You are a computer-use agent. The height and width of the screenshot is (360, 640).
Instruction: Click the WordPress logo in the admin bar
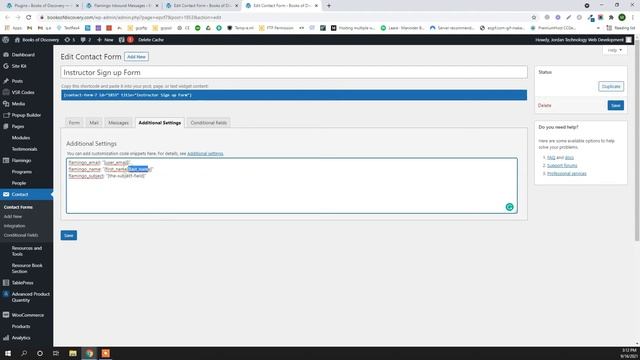tap(6, 40)
